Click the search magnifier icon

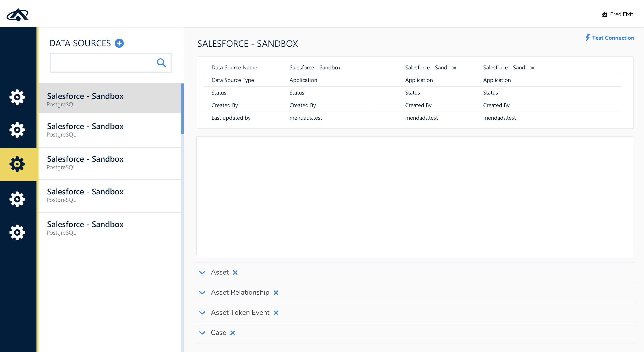161,63
